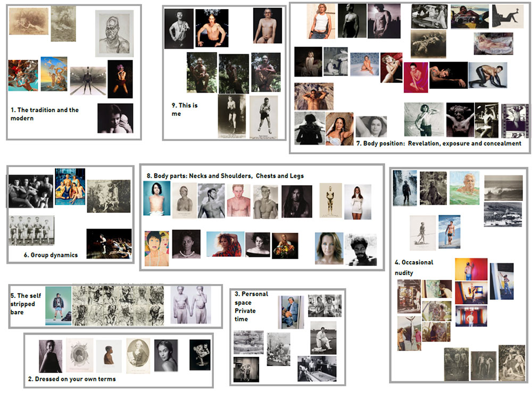Select the figure under waterfall thumbnail
The height and width of the screenshot is (393, 532).
(x=405, y=188)
